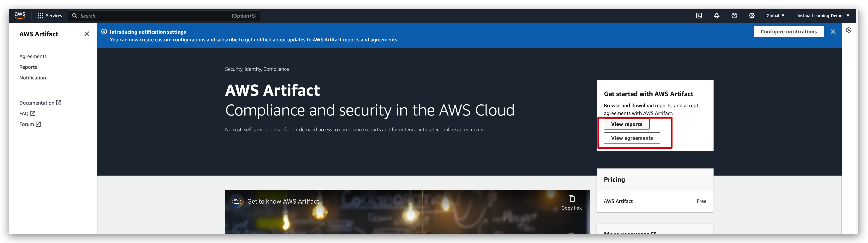868x243 pixels.
Task: Expand the Global region dropdown
Action: (775, 16)
